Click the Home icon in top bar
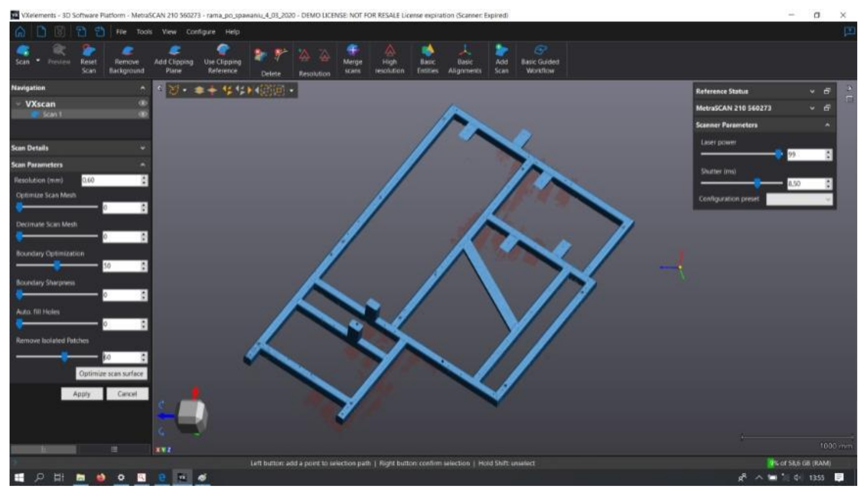The image size is (868, 495). tap(20, 31)
